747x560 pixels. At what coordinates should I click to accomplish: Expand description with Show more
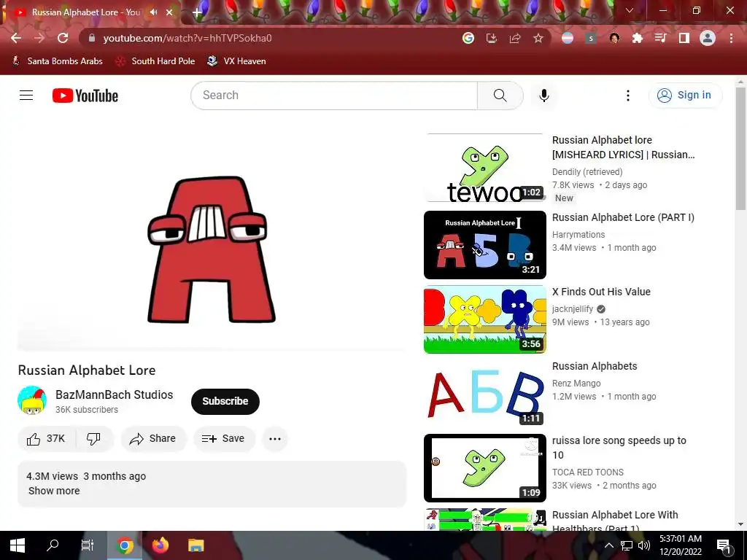[x=54, y=491]
